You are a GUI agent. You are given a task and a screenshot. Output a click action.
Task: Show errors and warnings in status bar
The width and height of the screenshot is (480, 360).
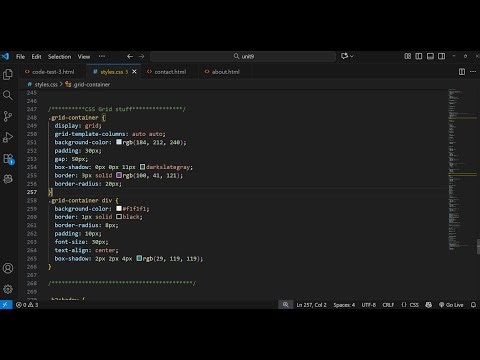tap(27, 305)
